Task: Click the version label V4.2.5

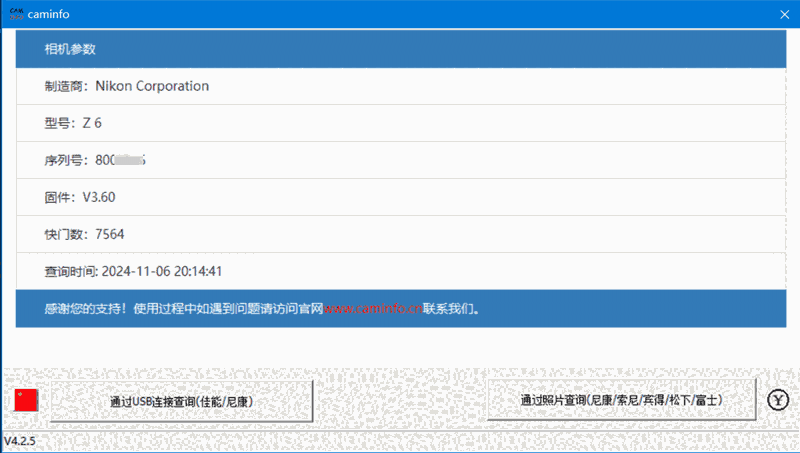Action: (20, 441)
